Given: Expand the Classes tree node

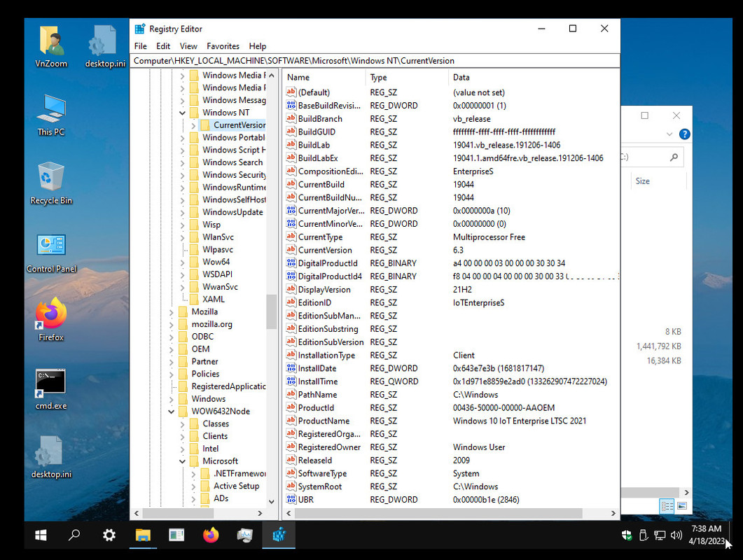Looking at the screenshot, I should (183, 424).
